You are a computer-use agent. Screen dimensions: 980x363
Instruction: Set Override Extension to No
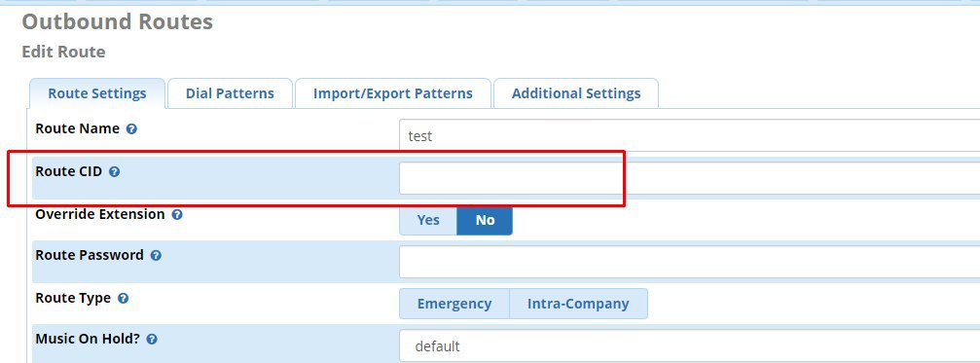pos(485,221)
